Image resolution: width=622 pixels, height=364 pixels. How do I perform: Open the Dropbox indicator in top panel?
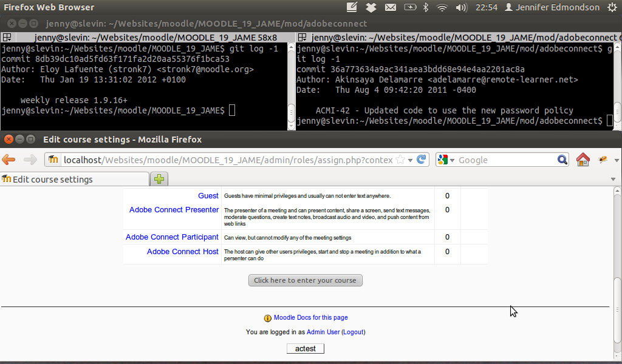click(x=371, y=7)
